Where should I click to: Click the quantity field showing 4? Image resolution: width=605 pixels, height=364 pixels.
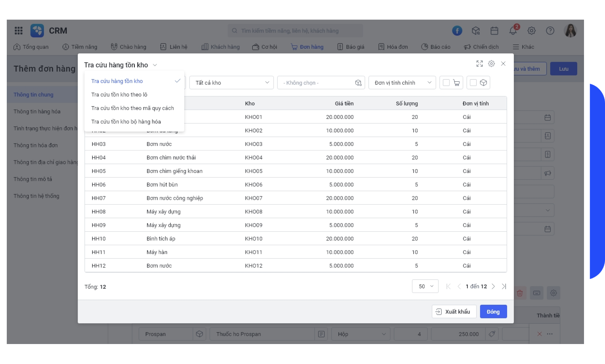411,334
